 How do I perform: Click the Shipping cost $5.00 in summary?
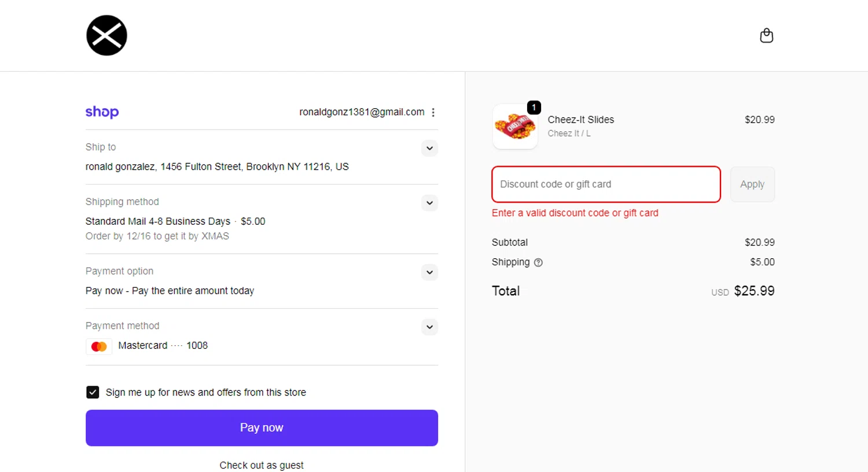763,262
